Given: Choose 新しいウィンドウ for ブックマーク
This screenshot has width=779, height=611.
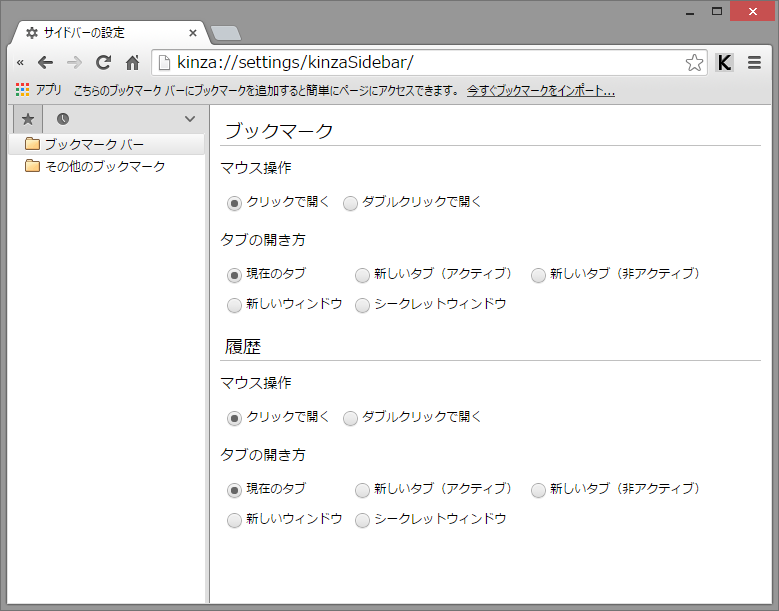Looking at the screenshot, I should 234,305.
